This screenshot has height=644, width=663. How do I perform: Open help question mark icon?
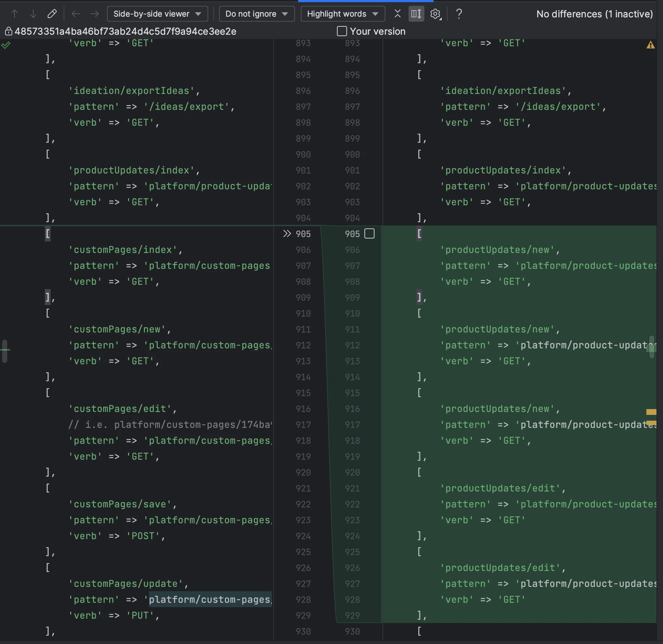click(459, 14)
